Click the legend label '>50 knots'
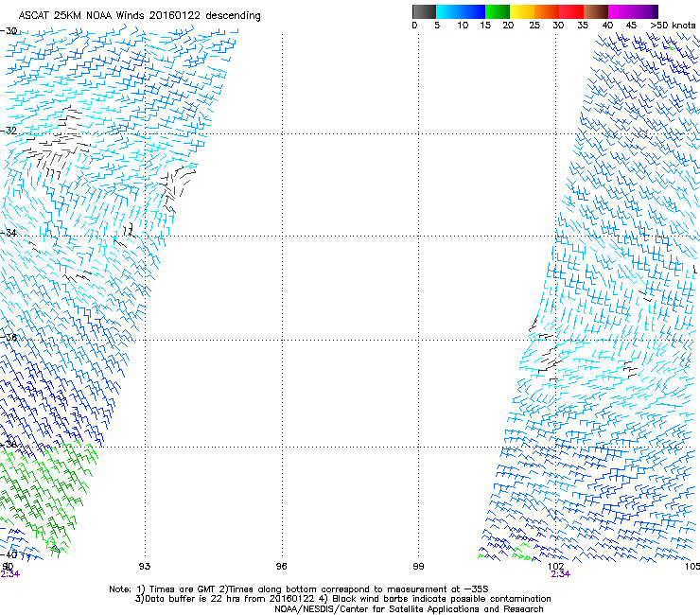 pyautogui.click(x=673, y=26)
